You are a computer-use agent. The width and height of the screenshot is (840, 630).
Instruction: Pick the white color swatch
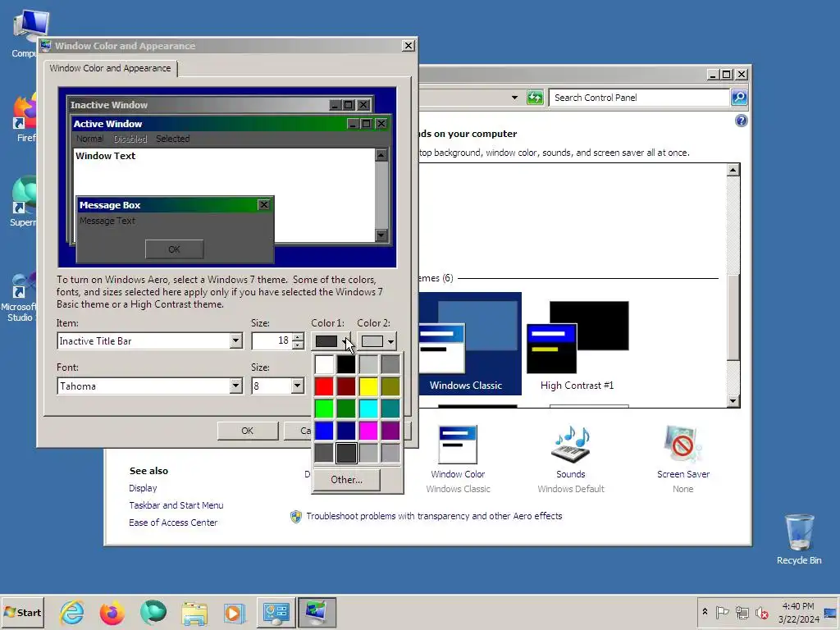(323, 364)
